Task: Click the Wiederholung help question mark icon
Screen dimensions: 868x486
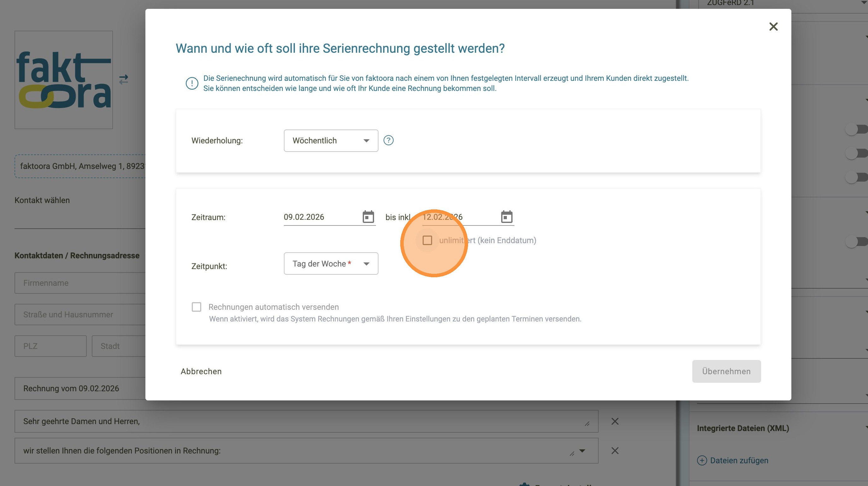Action: click(x=389, y=140)
